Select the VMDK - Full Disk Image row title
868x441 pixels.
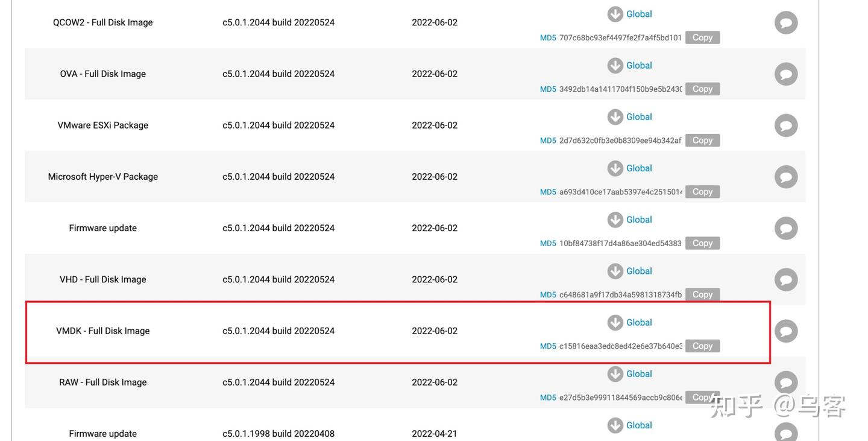point(102,331)
